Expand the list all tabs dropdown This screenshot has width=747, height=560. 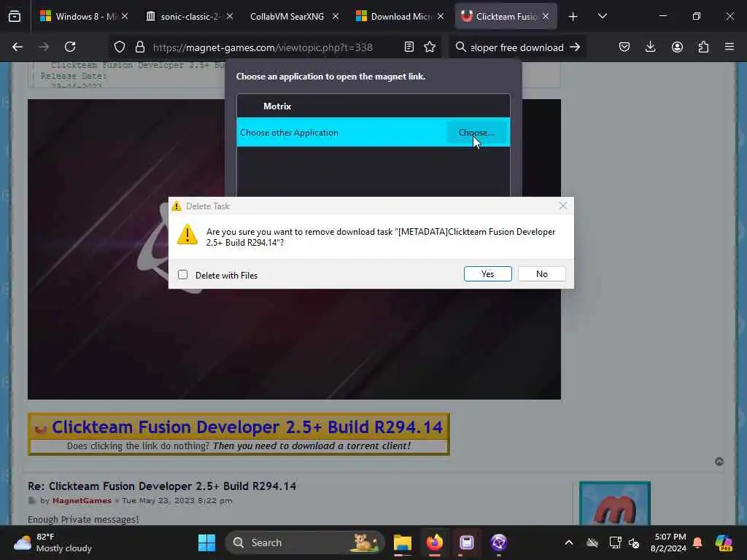point(602,16)
